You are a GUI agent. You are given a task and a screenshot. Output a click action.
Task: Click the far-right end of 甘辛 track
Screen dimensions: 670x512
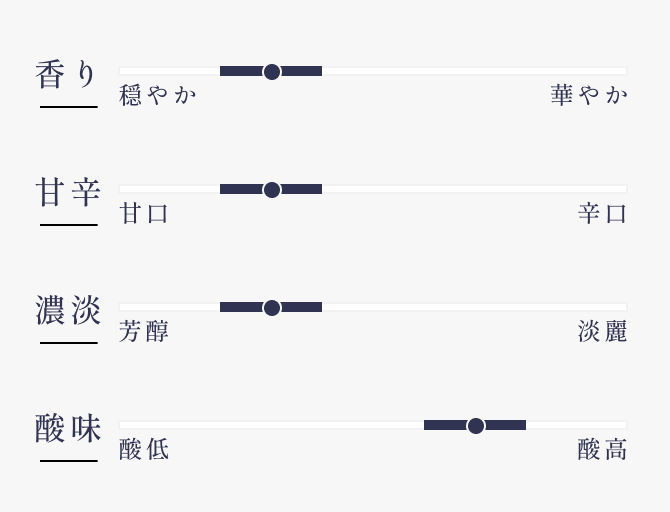point(623,189)
